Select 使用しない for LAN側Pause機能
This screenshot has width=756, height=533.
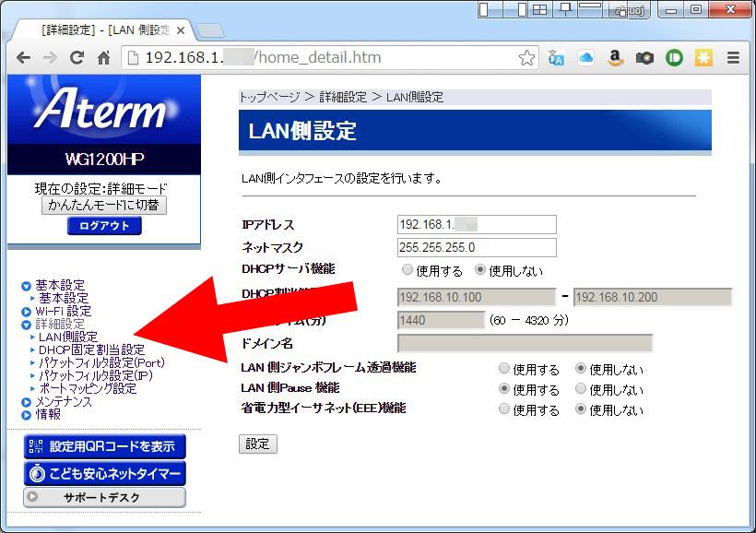pos(581,388)
